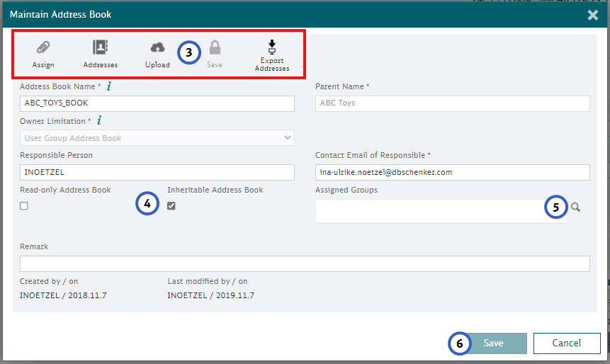
Task: Click the 'INOETZEL / 2018.11.7' created text
Action: click(63, 295)
